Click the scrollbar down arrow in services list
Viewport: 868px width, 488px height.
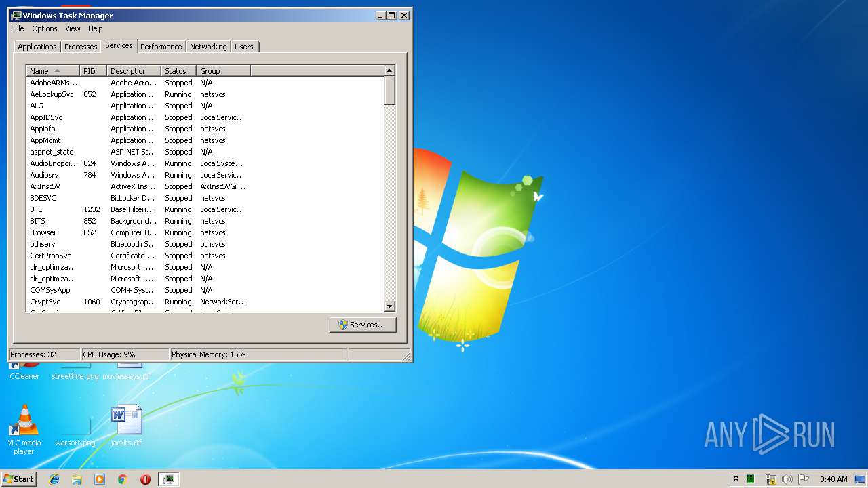click(x=389, y=306)
